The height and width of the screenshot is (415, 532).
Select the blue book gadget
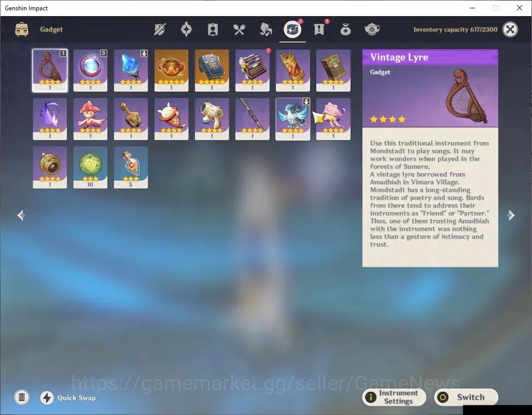[212, 70]
